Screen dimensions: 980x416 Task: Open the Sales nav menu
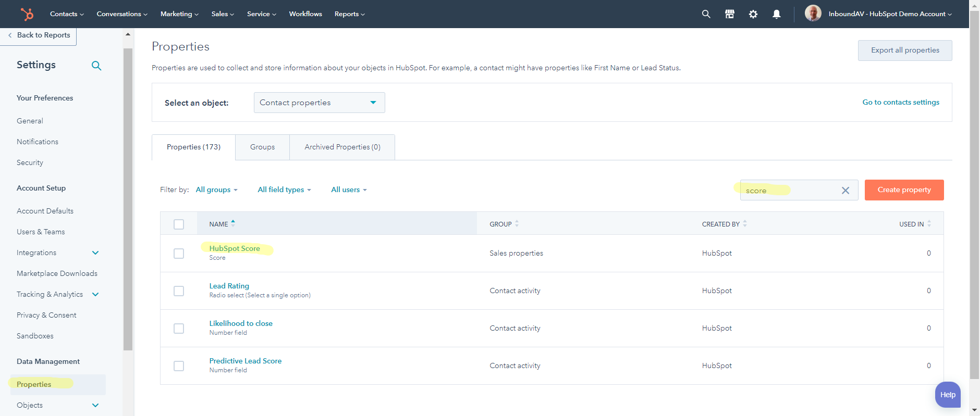pos(223,14)
